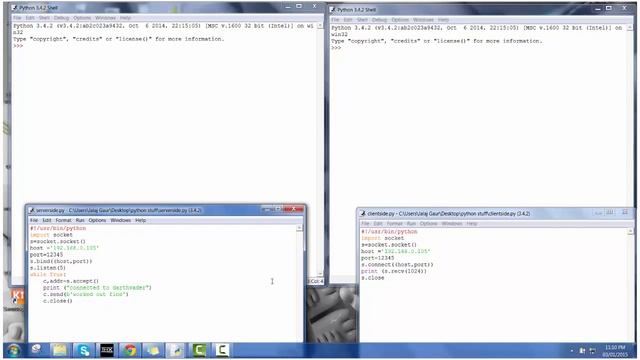This screenshot has width=640, height=360.
Task: Click the serverside.py window title icon
Action: (x=31, y=210)
